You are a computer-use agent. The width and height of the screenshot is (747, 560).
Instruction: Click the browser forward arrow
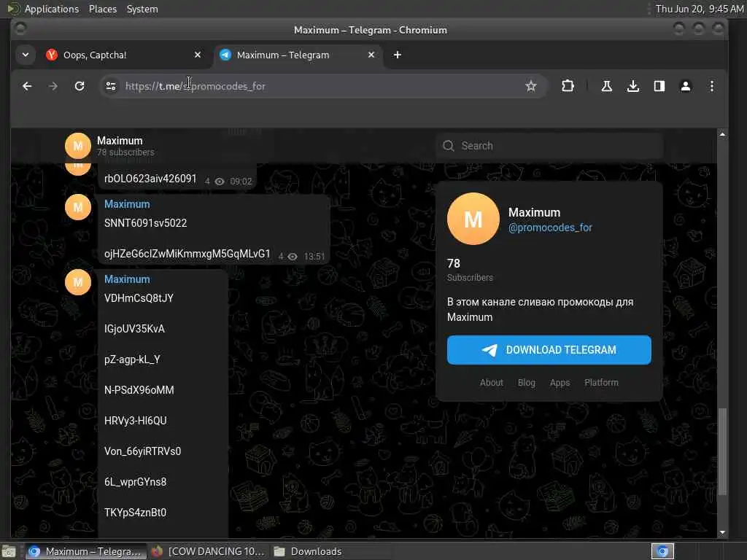(x=53, y=86)
